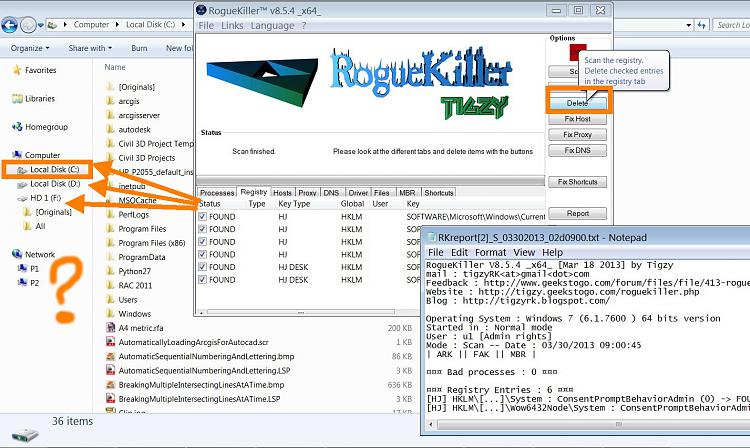Click the Fix Shortcuts button
Image resolution: width=750 pixels, height=448 pixels.
(577, 182)
